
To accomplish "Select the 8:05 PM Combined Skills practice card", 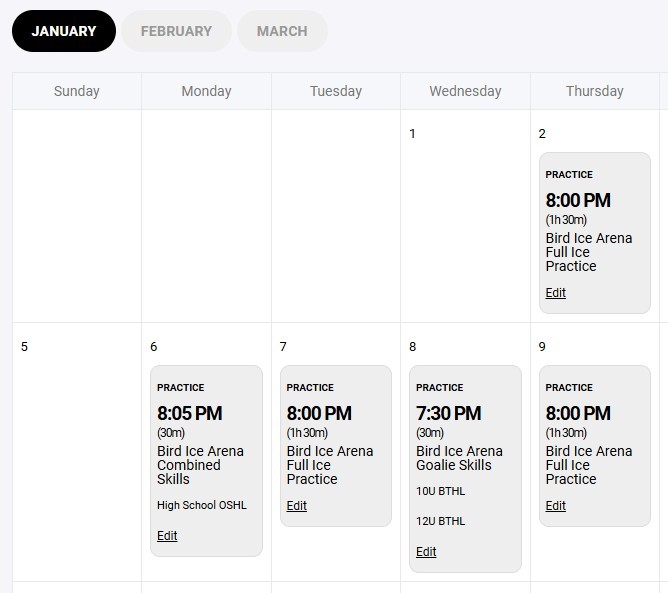I will pos(206,440).
